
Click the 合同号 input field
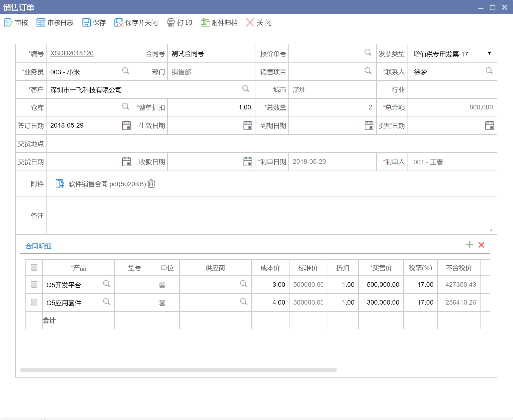pyautogui.click(x=211, y=54)
